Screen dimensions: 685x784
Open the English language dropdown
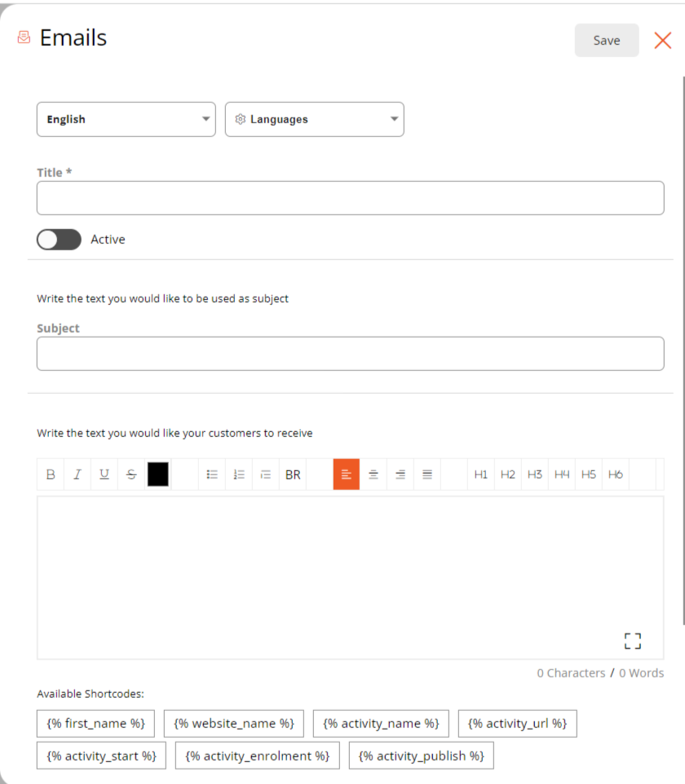[126, 120]
